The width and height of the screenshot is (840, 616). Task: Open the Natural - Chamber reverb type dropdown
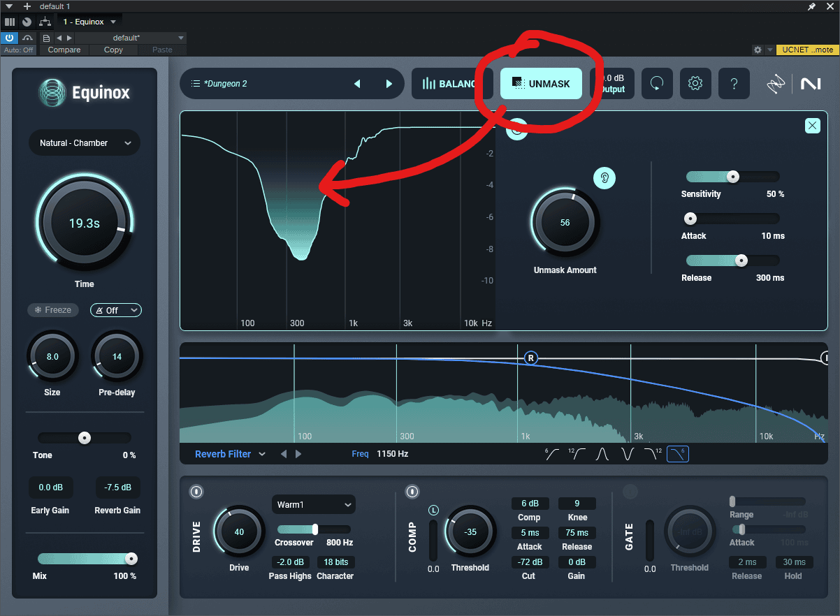point(85,143)
